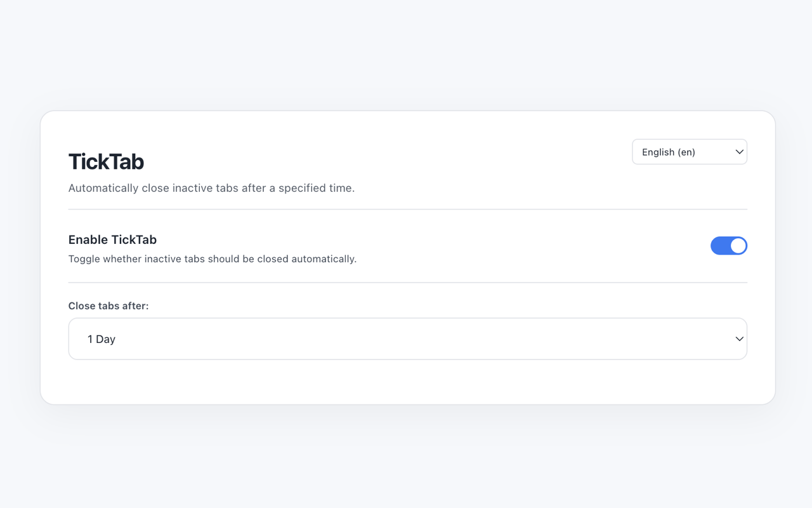Click the "Enable TickTab" setting label
Viewport: 812px width, 508px height.
(112, 239)
